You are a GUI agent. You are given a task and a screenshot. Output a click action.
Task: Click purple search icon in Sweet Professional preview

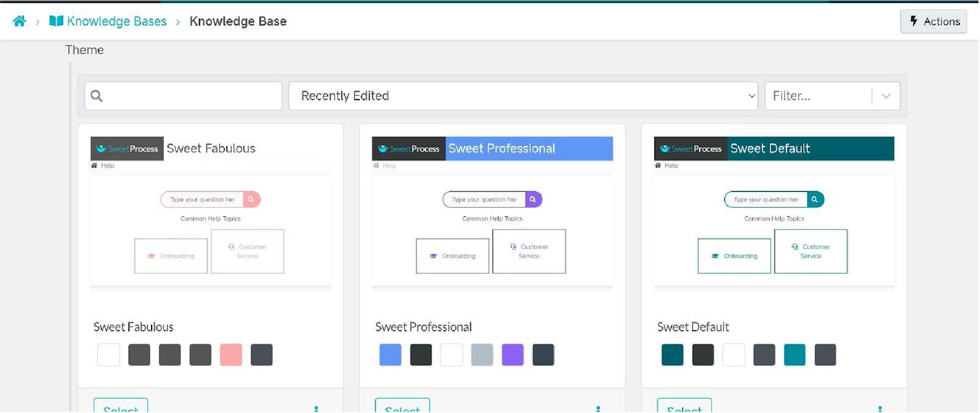tap(533, 199)
